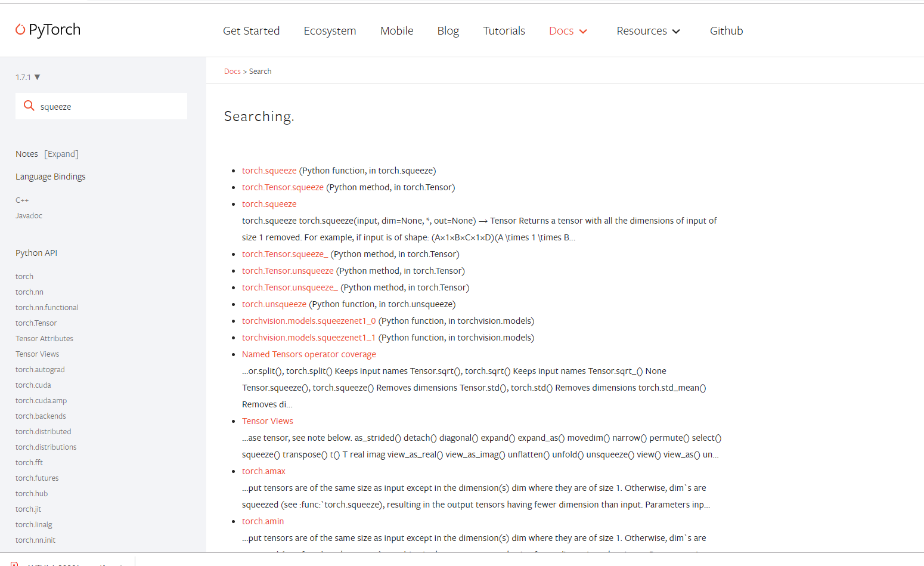Click the Docs breadcrumb link
924x566 pixels.
232,72
